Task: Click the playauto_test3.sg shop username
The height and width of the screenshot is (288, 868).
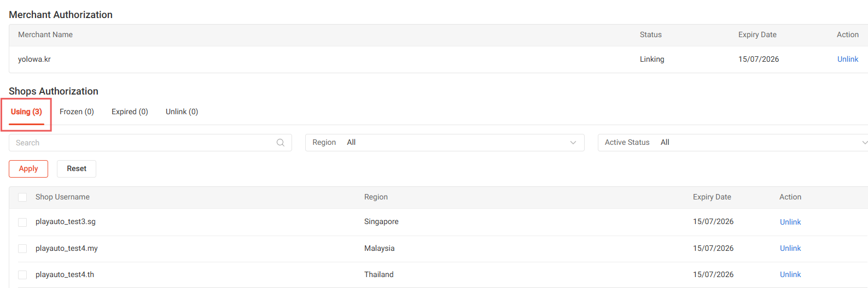Action: tap(66, 221)
